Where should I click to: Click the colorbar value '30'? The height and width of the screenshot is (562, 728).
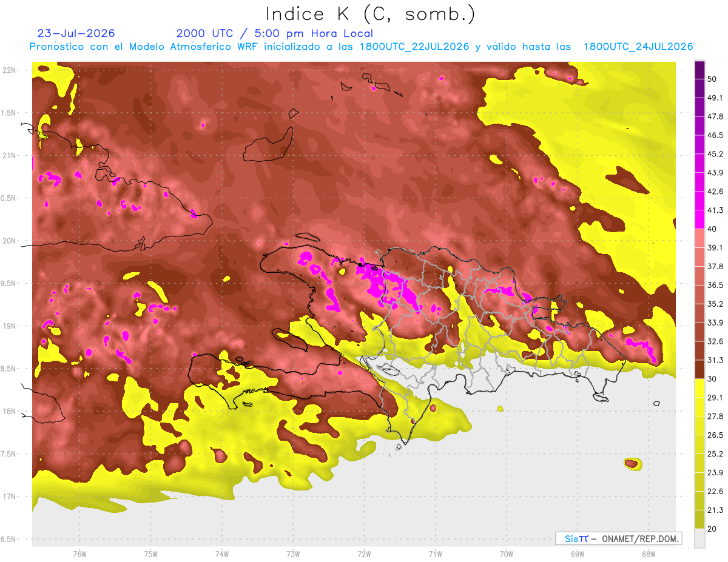712,379
